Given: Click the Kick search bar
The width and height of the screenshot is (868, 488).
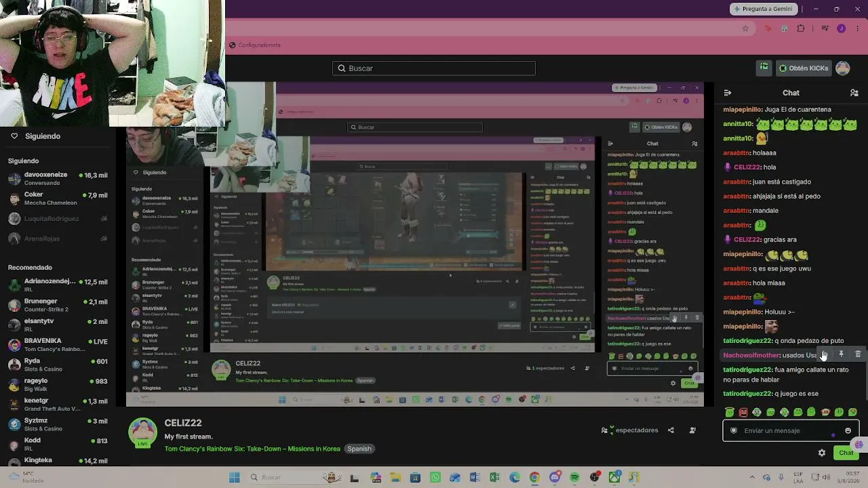Looking at the screenshot, I should pos(434,68).
